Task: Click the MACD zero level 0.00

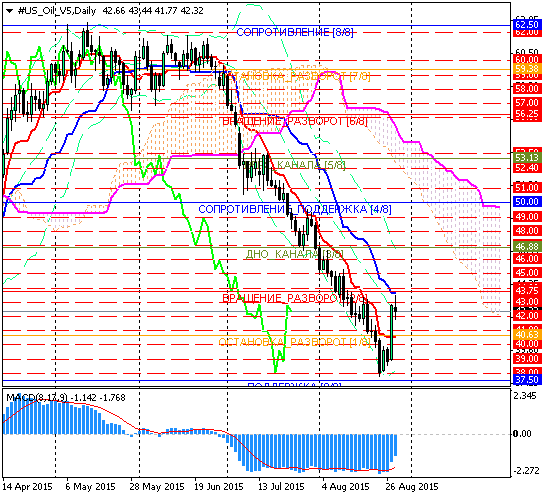Action: (x=522, y=434)
